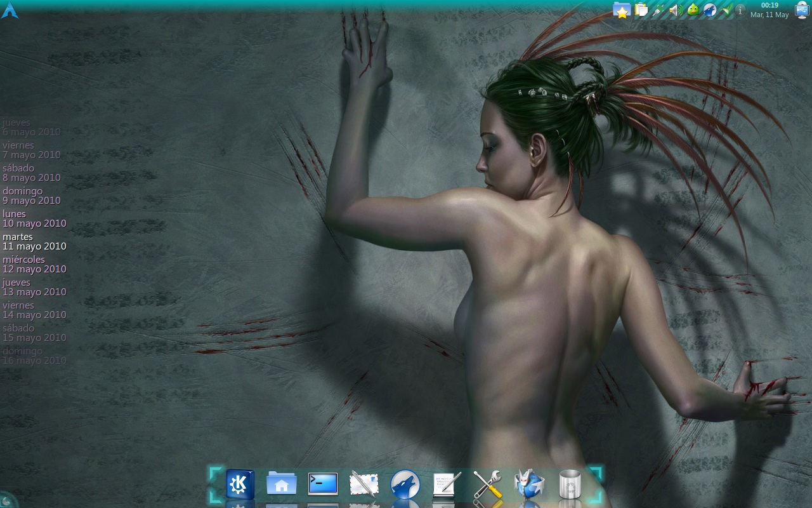Image resolution: width=812 pixels, height=508 pixels.
Task: Open the mail envelope app in dock
Action: [364, 484]
